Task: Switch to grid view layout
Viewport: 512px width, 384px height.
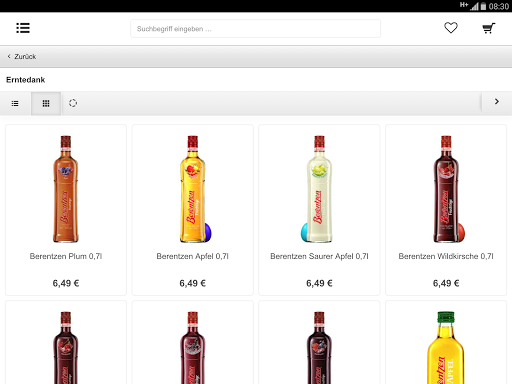Action: 46,103
